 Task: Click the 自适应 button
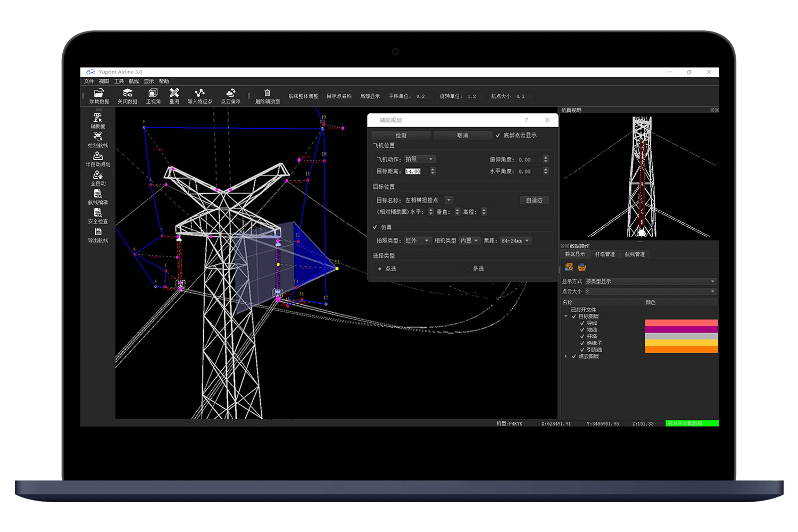tap(534, 201)
